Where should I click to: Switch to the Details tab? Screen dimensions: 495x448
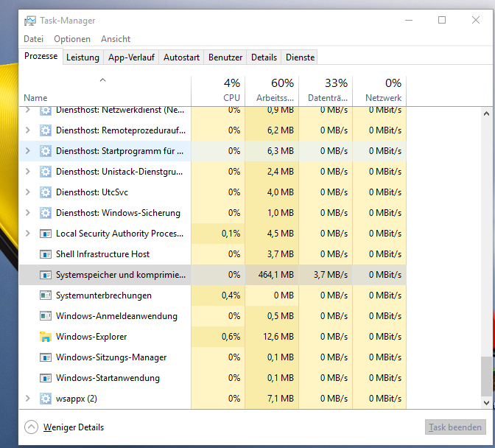pyautogui.click(x=264, y=57)
